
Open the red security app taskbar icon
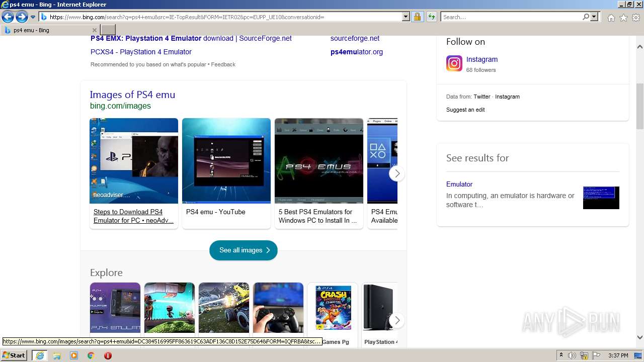tap(108, 355)
